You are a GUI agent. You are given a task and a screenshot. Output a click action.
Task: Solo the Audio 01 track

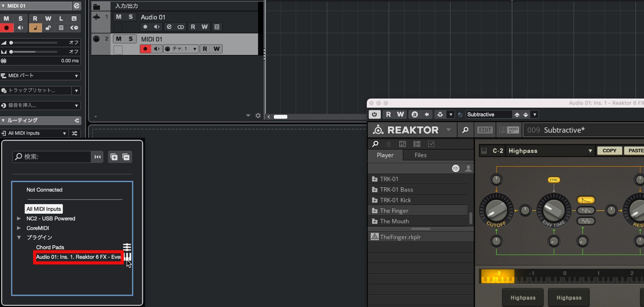click(x=131, y=17)
